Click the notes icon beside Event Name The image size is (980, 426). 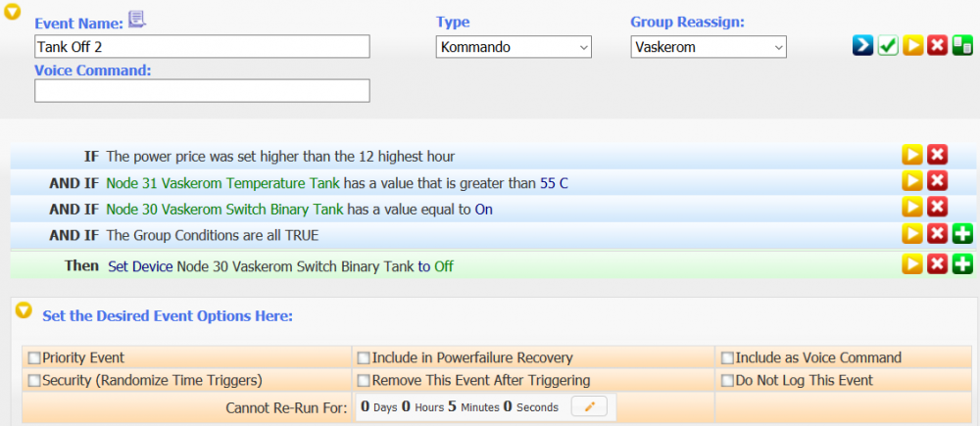(x=137, y=20)
